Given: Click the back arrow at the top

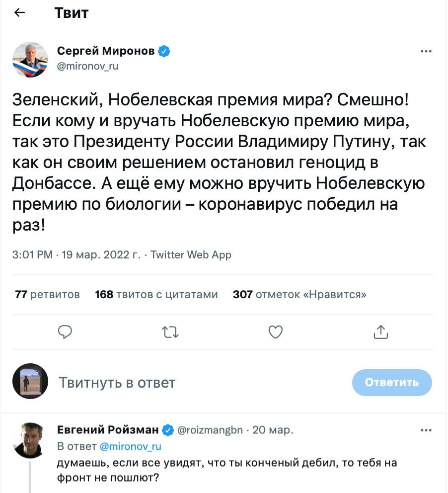Looking at the screenshot, I should 19,12.
